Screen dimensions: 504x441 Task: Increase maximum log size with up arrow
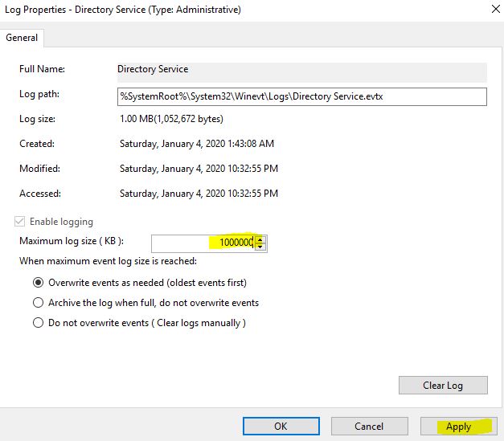click(260, 239)
